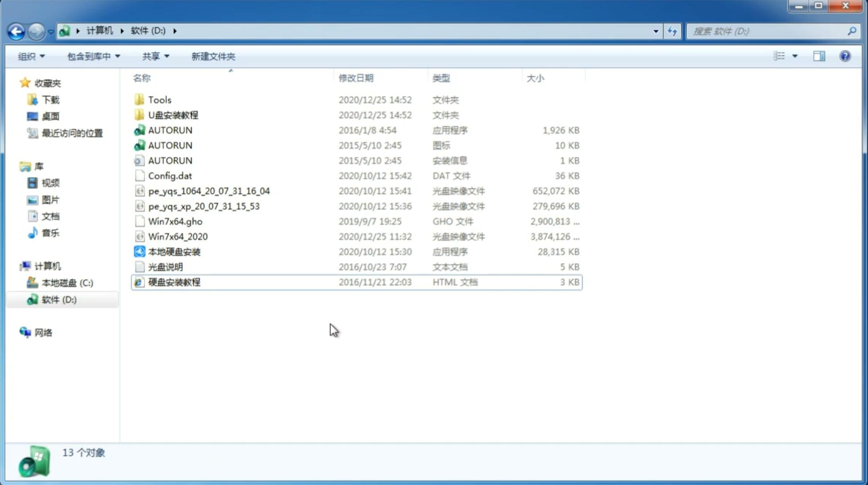
Task: Open the Tools folder
Action: [159, 99]
